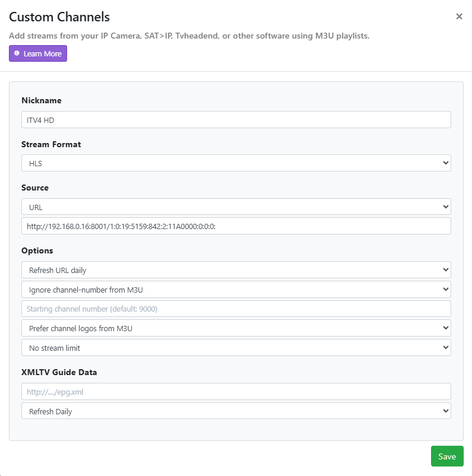Click the Save button

click(x=446, y=456)
